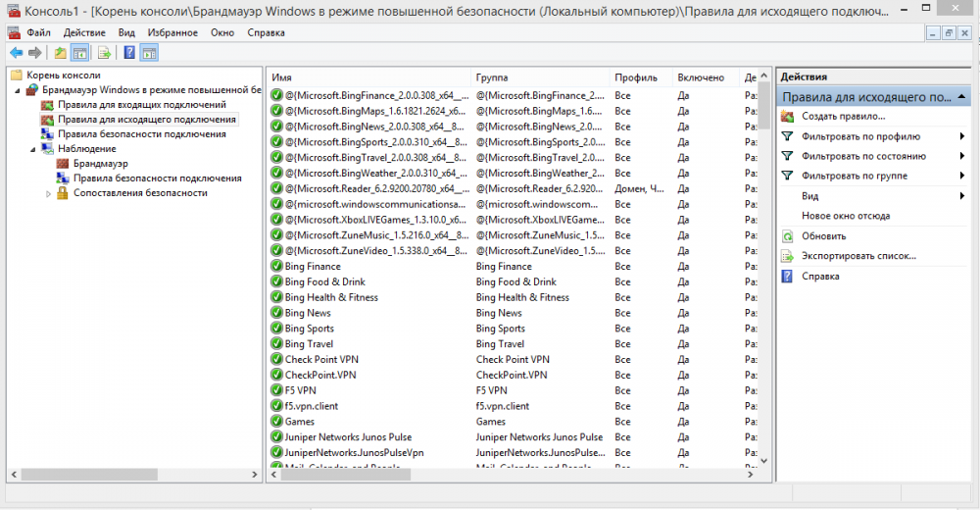Click the Обновить refresh icon

coord(788,236)
